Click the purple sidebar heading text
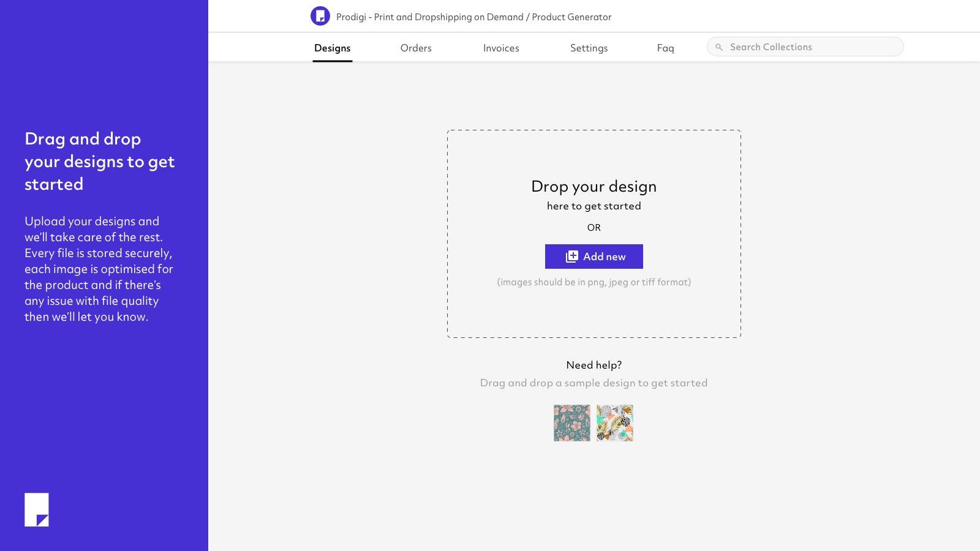 (x=100, y=161)
